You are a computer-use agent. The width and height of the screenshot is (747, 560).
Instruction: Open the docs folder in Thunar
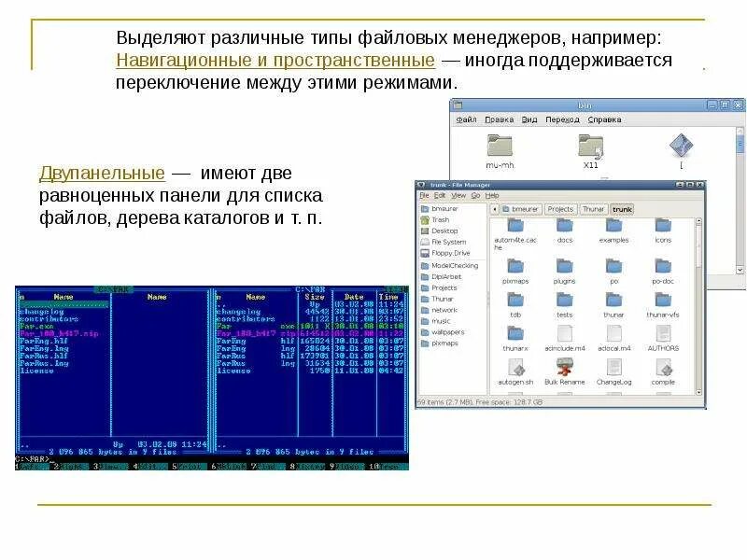tap(565, 227)
